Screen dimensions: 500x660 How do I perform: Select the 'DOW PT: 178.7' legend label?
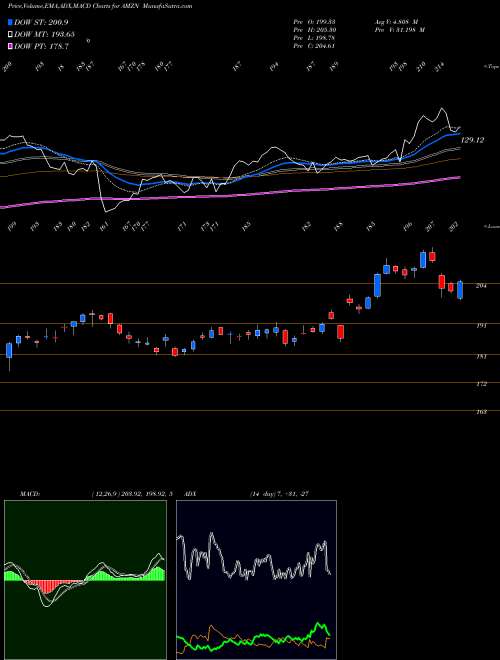pos(41,46)
